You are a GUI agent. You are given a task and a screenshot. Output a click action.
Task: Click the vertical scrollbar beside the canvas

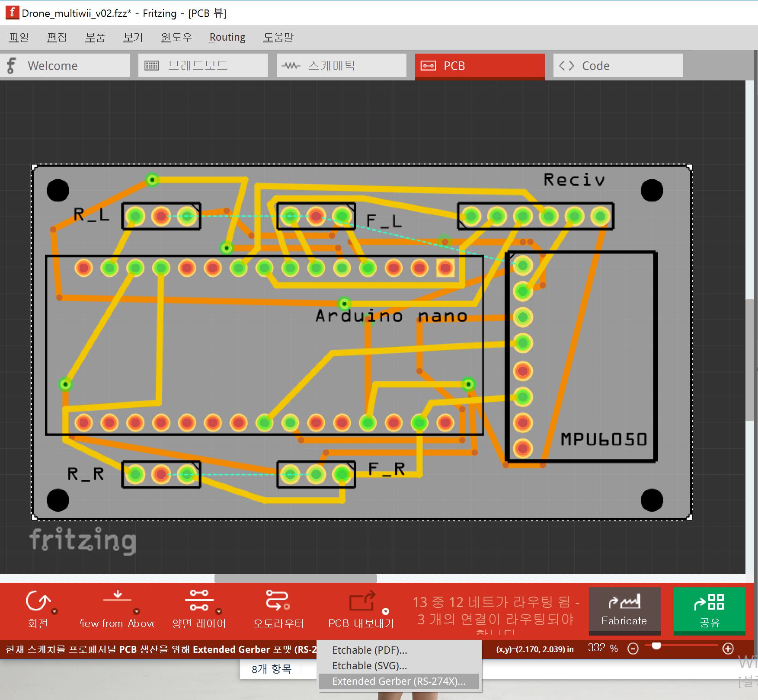coord(751,360)
